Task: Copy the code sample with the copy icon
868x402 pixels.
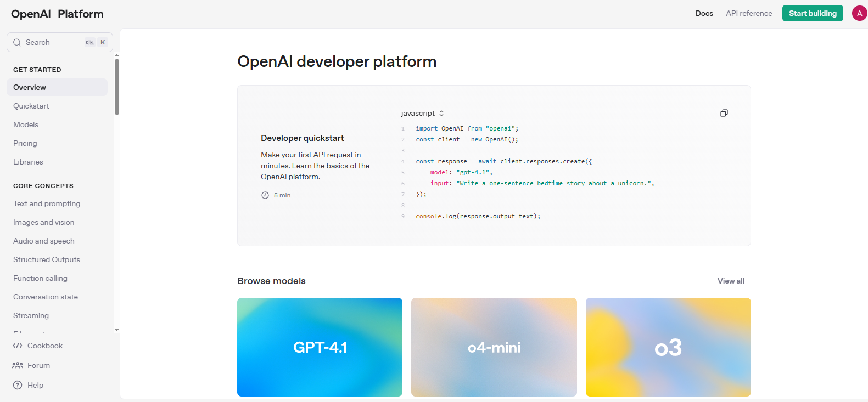Action: (724, 113)
